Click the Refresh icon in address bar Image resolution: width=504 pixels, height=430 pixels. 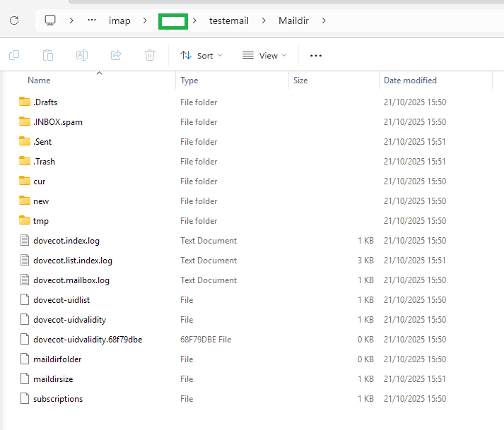click(x=14, y=20)
